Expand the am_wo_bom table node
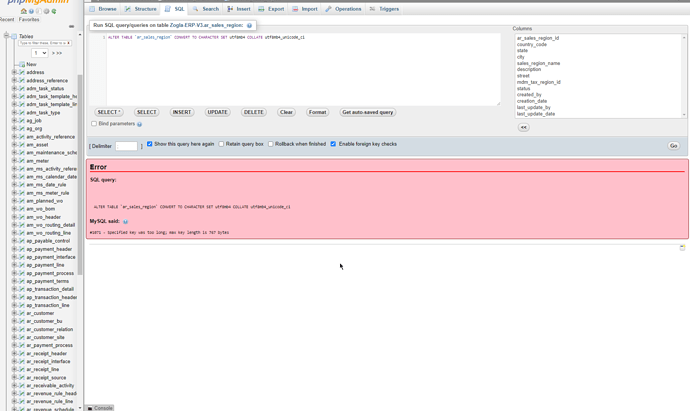The width and height of the screenshot is (690, 411). coord(14,209)
